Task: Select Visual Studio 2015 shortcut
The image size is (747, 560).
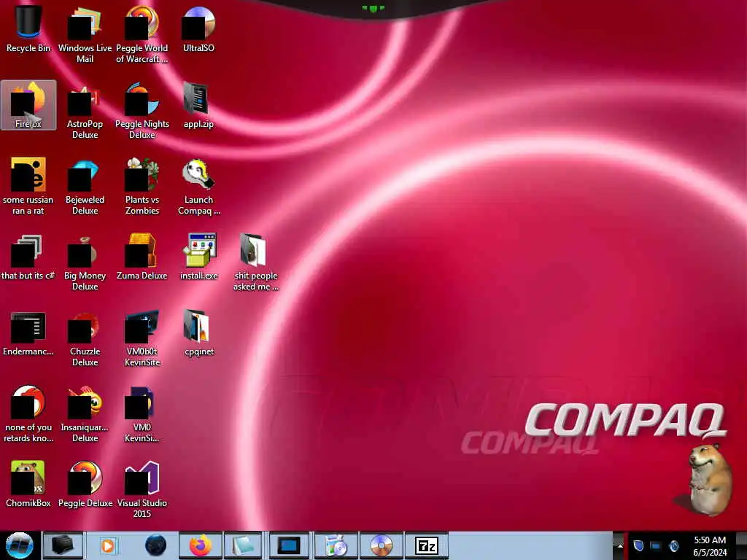Action: click(142, 489)
